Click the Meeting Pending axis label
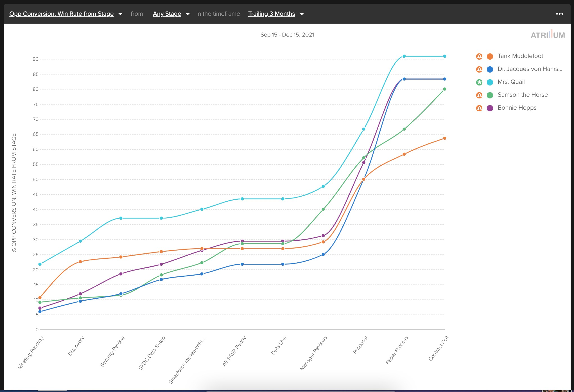The image size is (574, 392). (31, 352)
